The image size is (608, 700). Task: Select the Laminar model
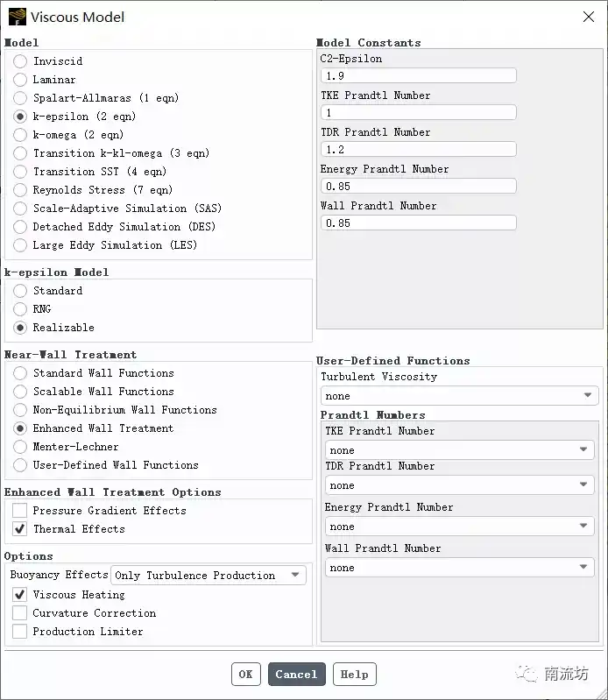pyautogui.click(x=20, y=80)
